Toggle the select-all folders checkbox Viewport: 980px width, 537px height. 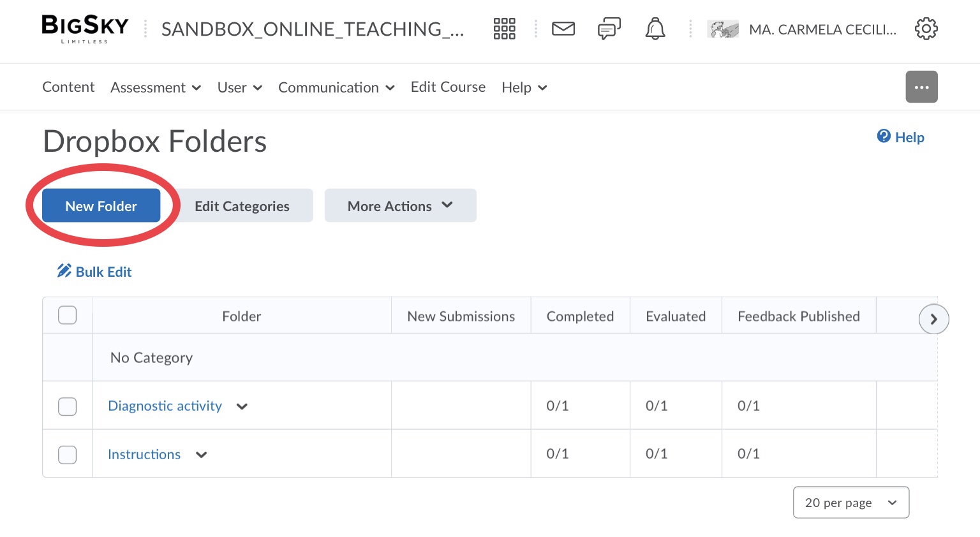(x=68, y=315)
